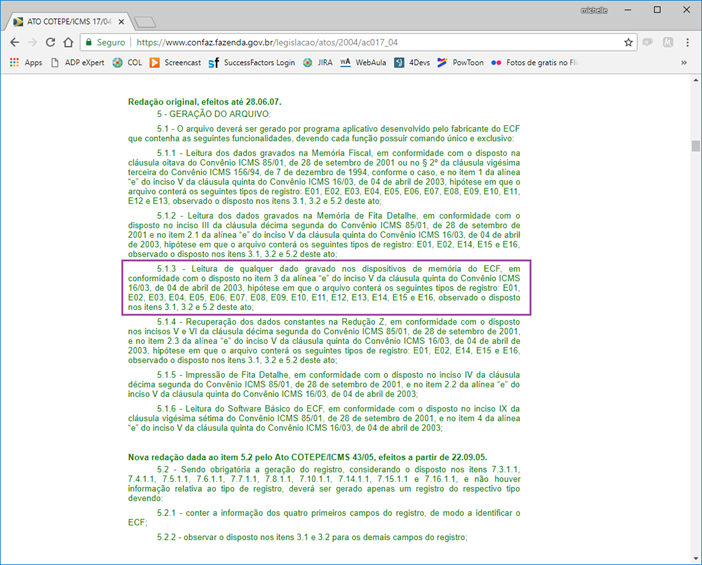Click the first extension icon beside the address bar
The width and height of the screenshot is (702, 565).
(647, 42)
